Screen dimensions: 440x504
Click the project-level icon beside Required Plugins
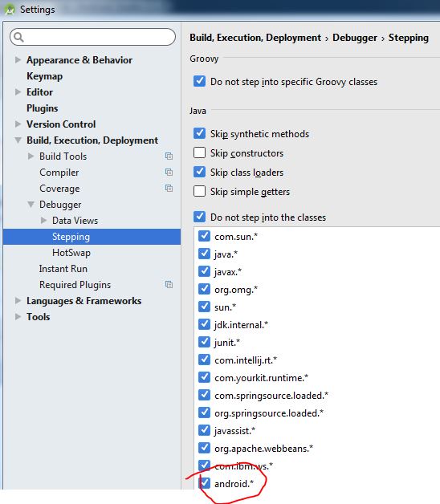(169, 284)
